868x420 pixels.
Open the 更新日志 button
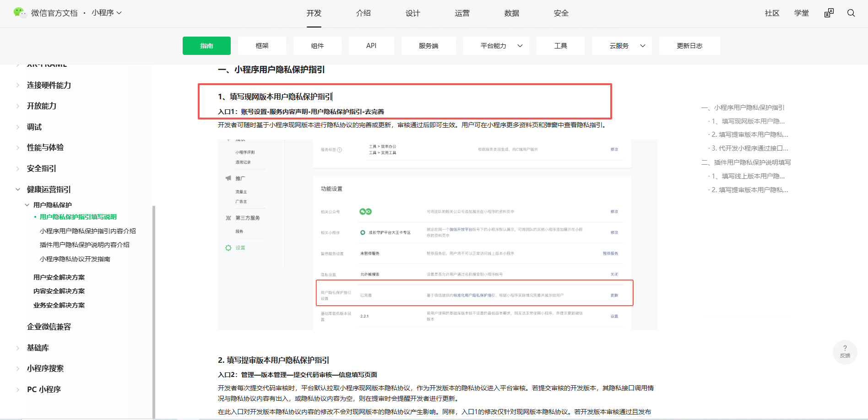click(689, 46)
